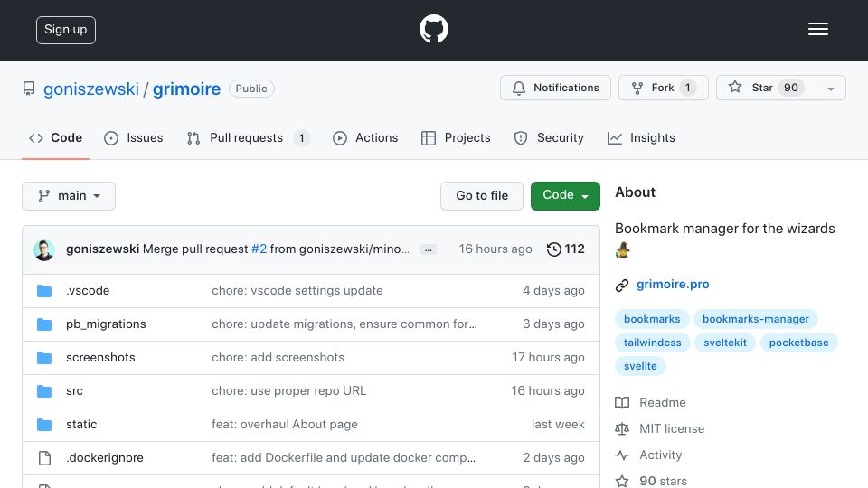Click the link icon beside grimoire.pro
The height and width of the screenshot is (488, 868).
pyautogui.click(x=622, y=285)
